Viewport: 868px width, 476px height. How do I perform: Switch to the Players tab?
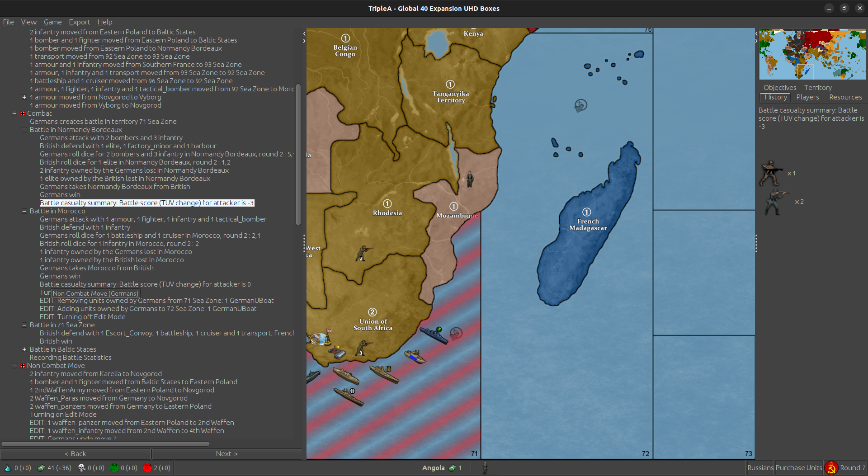[807, 97]
